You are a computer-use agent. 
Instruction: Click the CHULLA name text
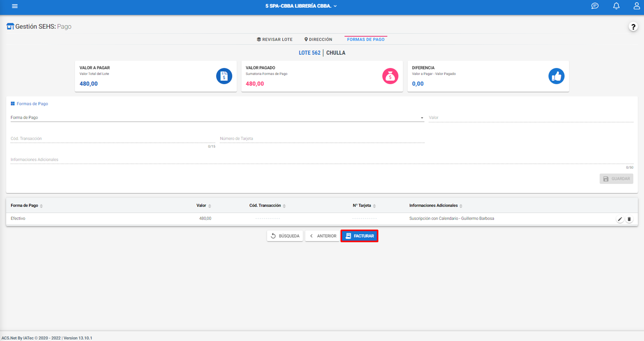(336, 53)
